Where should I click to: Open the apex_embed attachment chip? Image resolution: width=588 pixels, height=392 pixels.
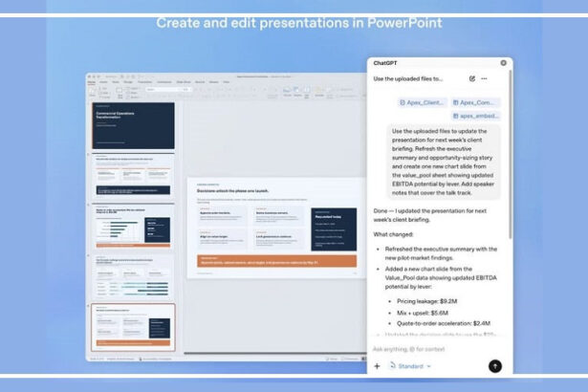pyautogui.click(x=476, y=116)
